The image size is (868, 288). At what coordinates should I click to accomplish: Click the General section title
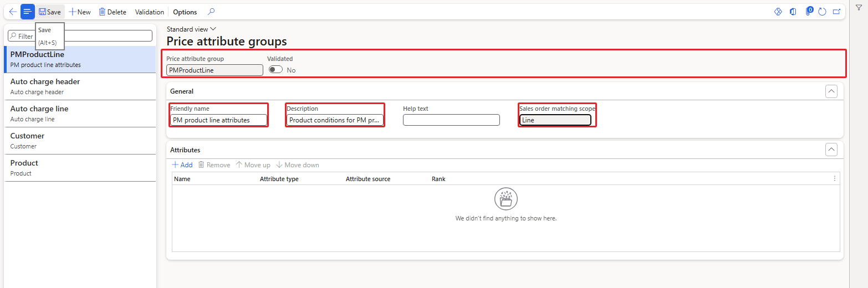pyautogui.click(x=182, y=91)
